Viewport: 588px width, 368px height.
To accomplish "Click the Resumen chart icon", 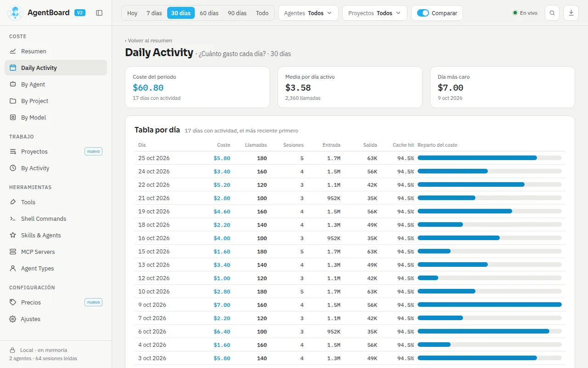I will pos(13,51).
